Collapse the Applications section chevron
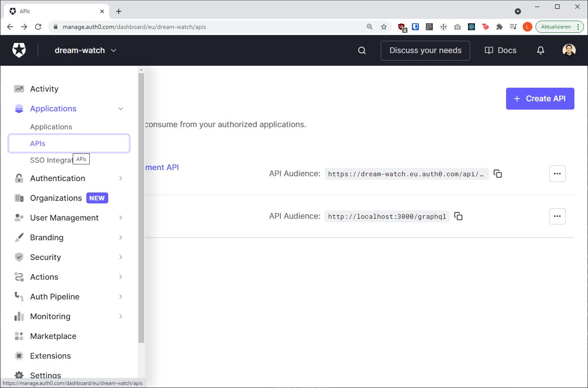This screenshot has width=588, height=388. pos(120,108)
